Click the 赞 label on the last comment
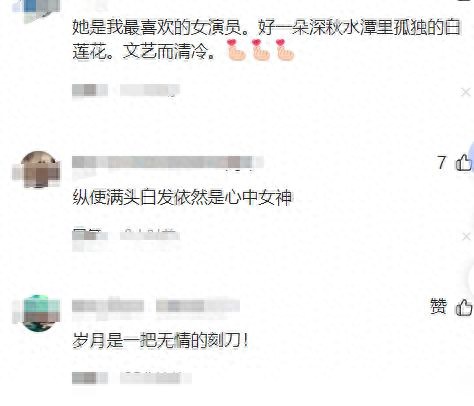Screen dimensions: 474x406 click(x=438, y=306)
